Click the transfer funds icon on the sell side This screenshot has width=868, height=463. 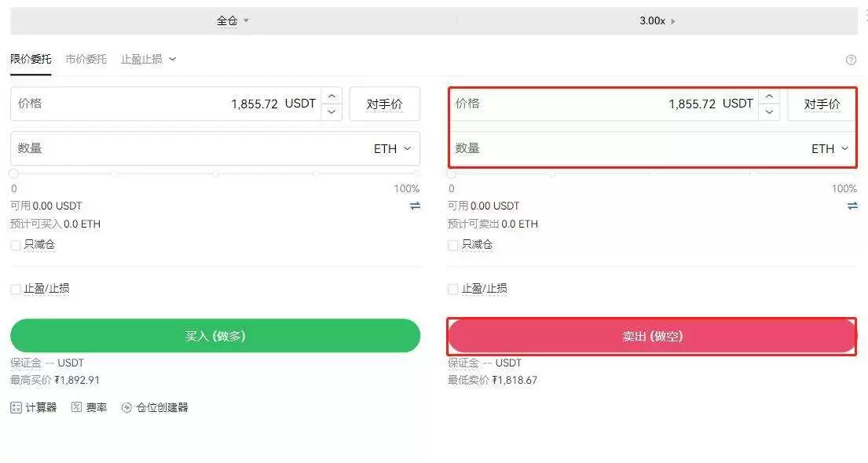pyautogui.click(x=852, y=206)
